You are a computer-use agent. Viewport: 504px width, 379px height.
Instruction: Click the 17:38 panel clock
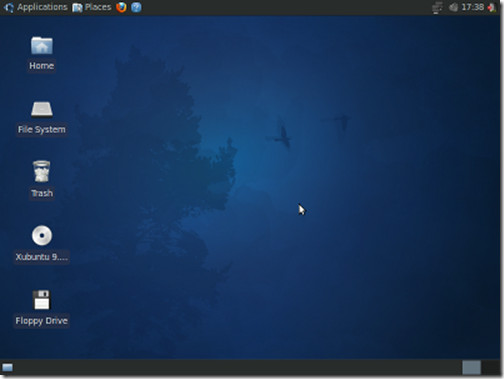click(x=472, y=7)
